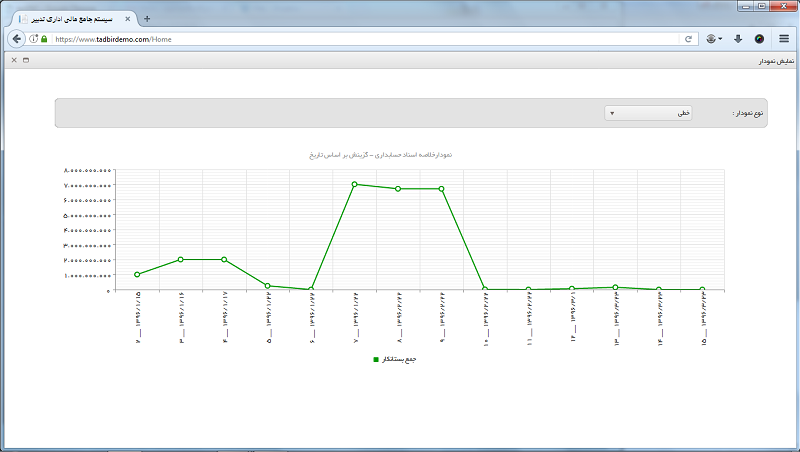Click the first data point on line
800x452 pixels.
pyautogui.click(x=137, y=274)
